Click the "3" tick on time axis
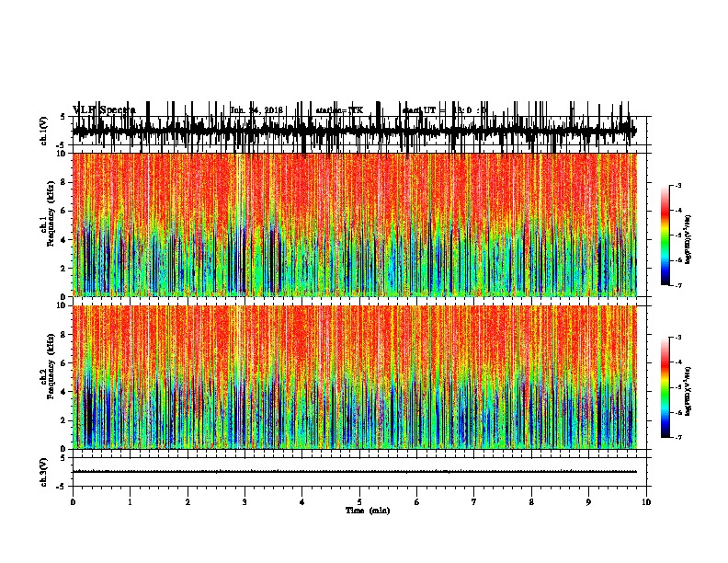 coord(245,502)
